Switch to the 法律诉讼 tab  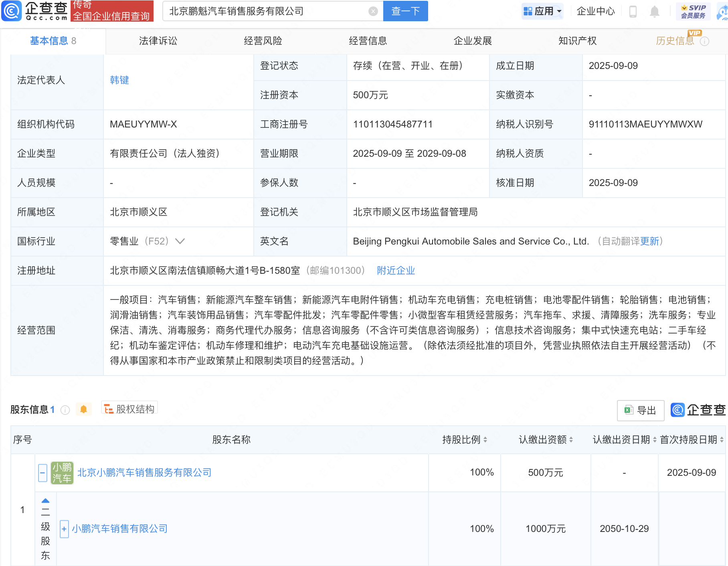pyautogui.click(x=158, y=40)
